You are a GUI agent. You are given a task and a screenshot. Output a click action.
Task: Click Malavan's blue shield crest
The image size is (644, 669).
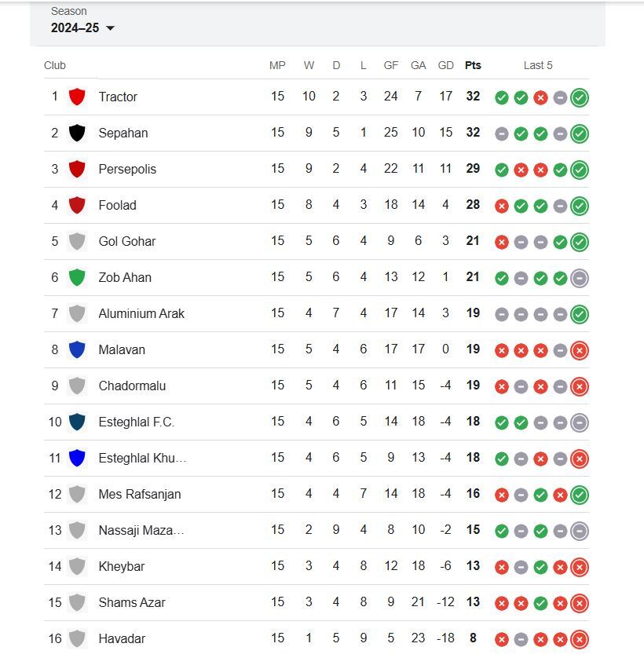(x=77, y=350)
